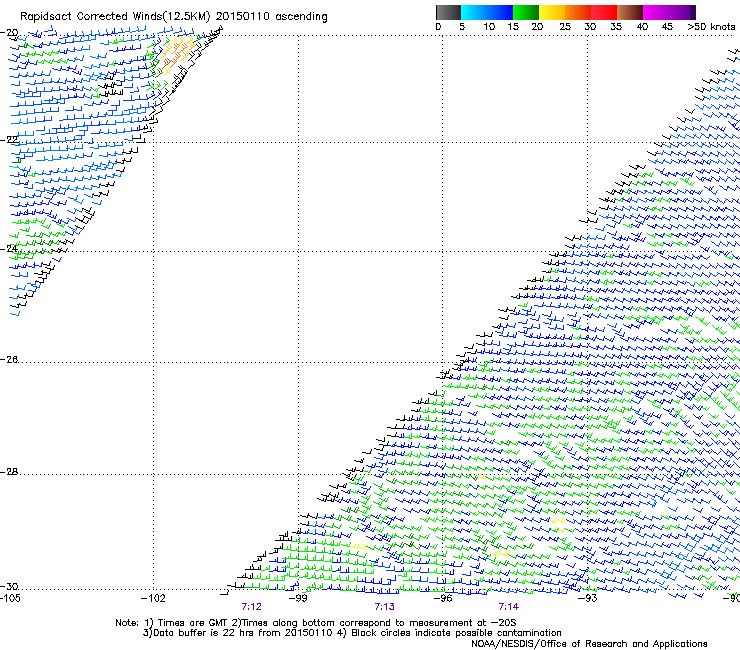Select the orange 25-30 knots color segment
740x650 pixels.
[578, 13]
